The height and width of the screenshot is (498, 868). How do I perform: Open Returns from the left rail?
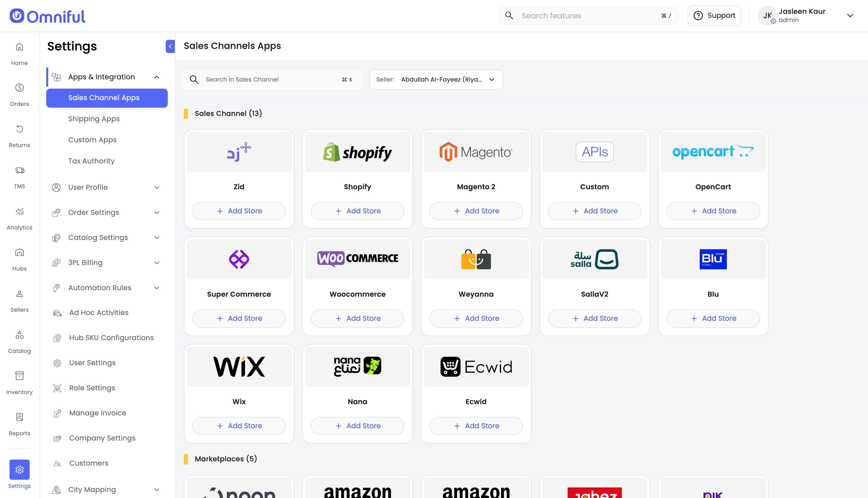tap(20, 136)
